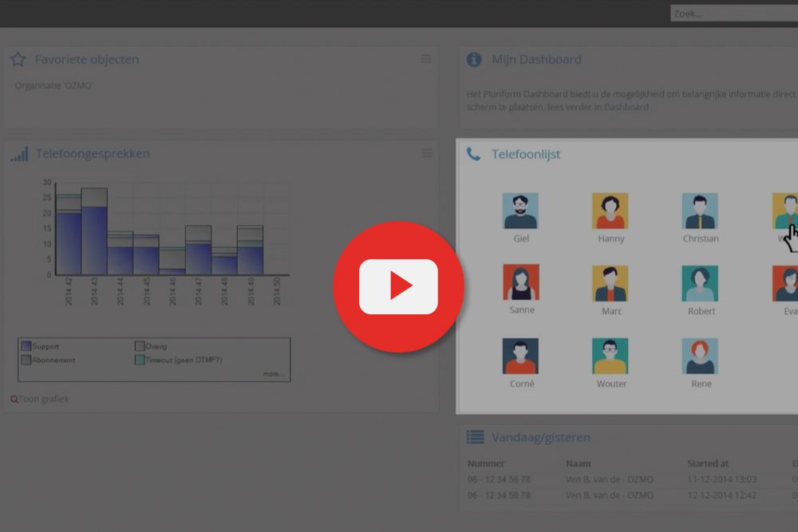Click the info icon beside Mijn Dashboard
The image size is (798, 532).
(474, 59)
